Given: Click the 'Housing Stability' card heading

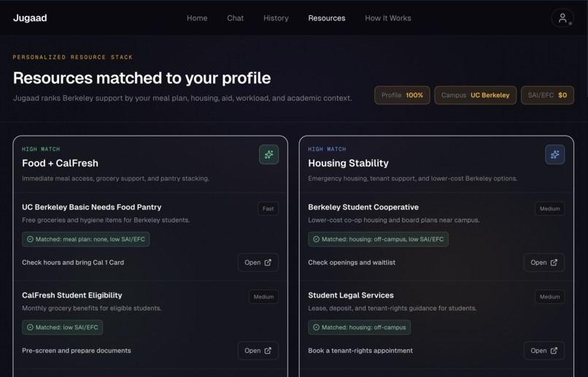Looking at the screenshot, I should pos(349,163).
